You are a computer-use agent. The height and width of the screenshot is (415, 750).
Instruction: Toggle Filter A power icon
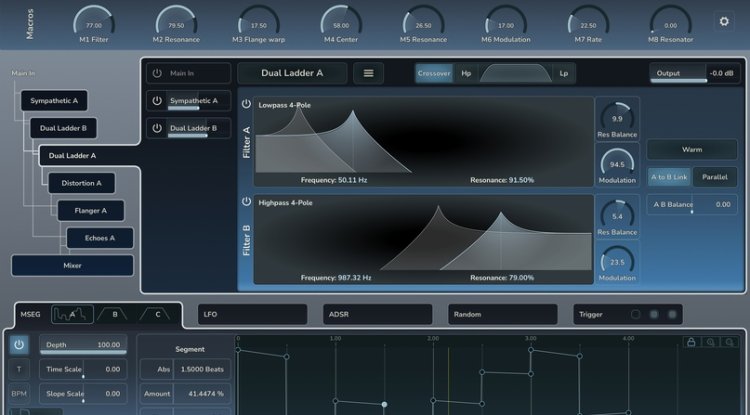coord(246,104)
